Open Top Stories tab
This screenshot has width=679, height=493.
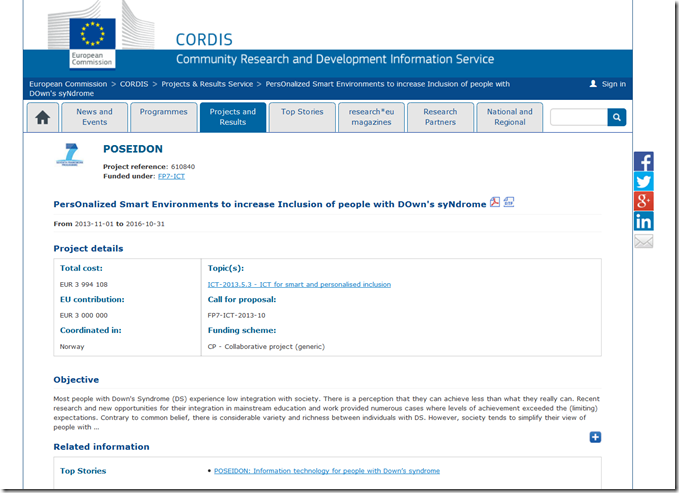click(x=302, y=117)
